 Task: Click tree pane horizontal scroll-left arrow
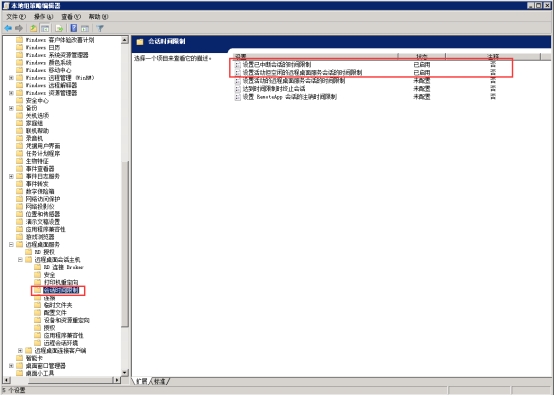pos(6,380)
